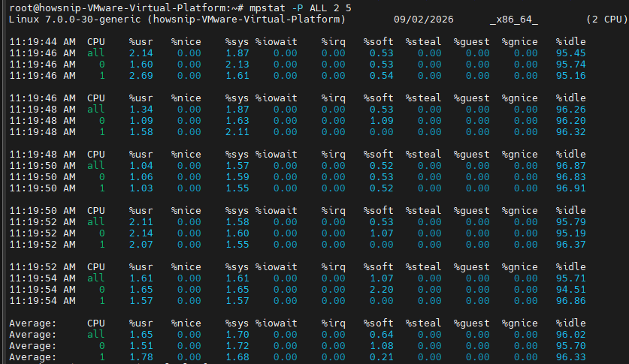Select the %idle value "96.26"
This screenshot has width=629, height=364.
coord(571,110)
